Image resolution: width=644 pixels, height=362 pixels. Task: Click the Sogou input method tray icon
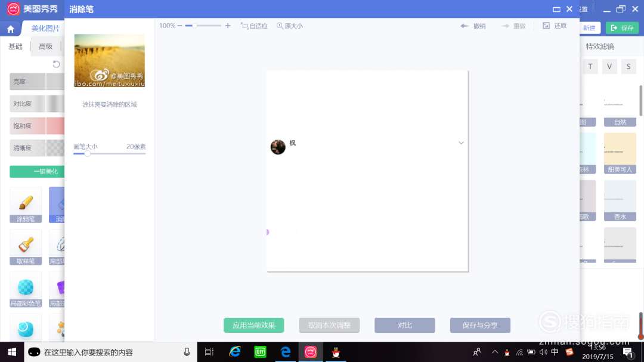(569, 352)
